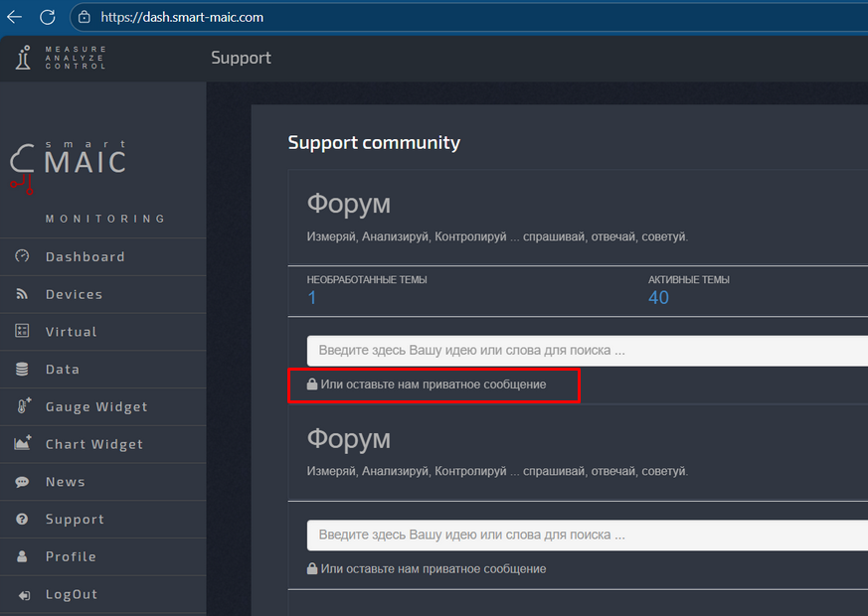Image resolution: width=868 pixels, height=616 pixels.
Task: Go back with browser back arrow
Action: [x=15, y=17]
